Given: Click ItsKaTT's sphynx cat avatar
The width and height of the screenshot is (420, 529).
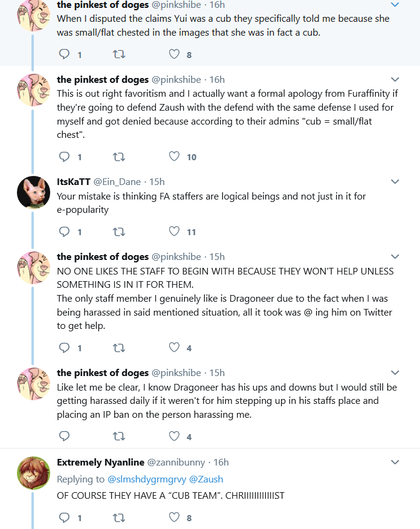Looking at the screenshot, I should click(x=33, y=192).
